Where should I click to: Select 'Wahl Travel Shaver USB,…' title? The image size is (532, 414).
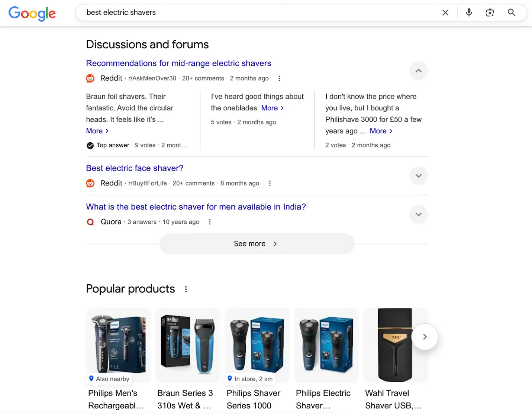[393, 400]
